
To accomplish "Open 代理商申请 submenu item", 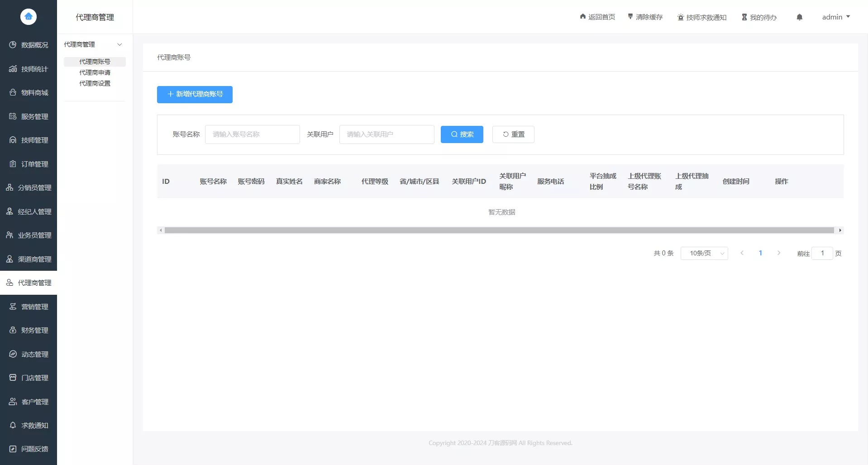I will coord(95,72).
